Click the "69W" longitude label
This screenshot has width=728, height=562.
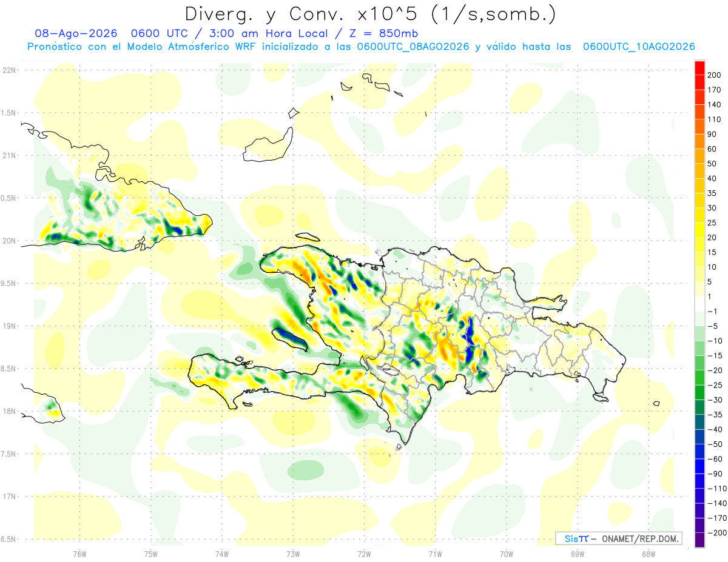(578, 554)
